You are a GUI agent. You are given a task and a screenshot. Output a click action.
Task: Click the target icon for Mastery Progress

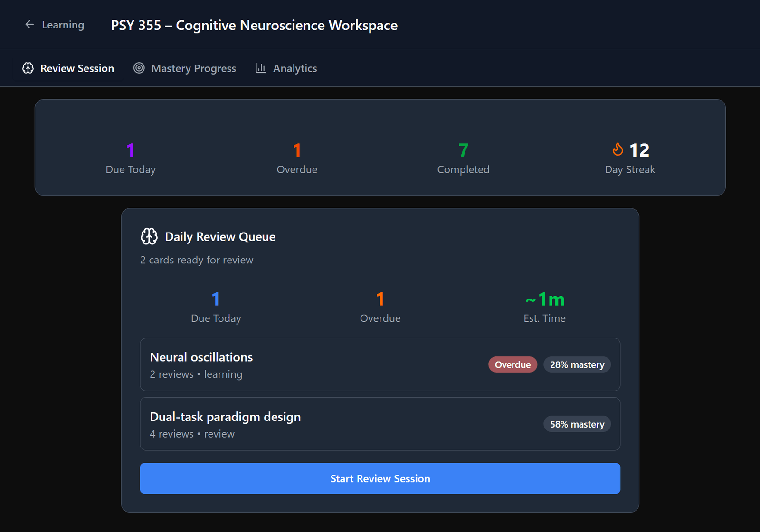139,68
